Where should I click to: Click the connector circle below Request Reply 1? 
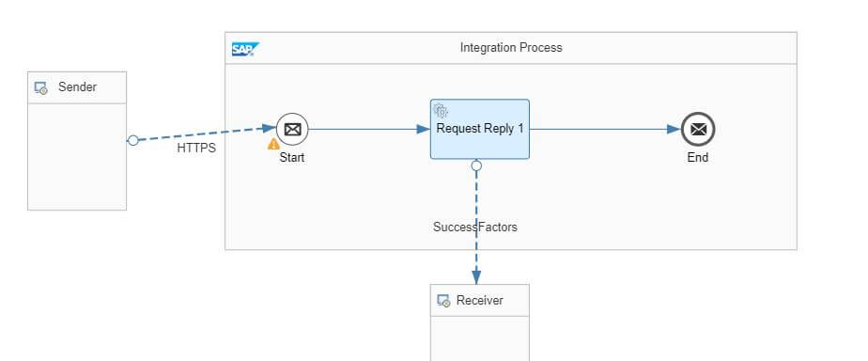coord(476,165)
